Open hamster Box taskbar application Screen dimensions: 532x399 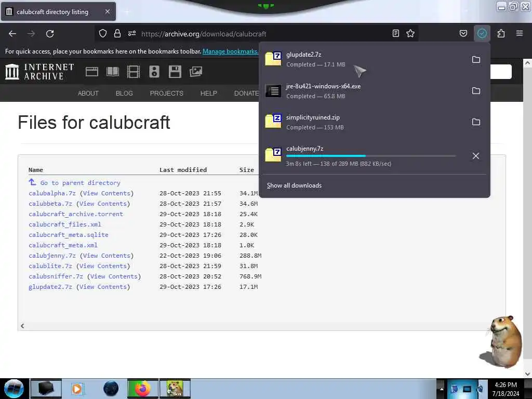tap(175, 389)
